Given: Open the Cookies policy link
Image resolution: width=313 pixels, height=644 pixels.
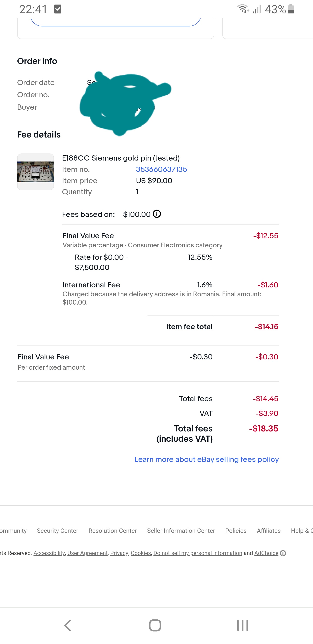Looking at the screenshot, I should click(141, 553).
